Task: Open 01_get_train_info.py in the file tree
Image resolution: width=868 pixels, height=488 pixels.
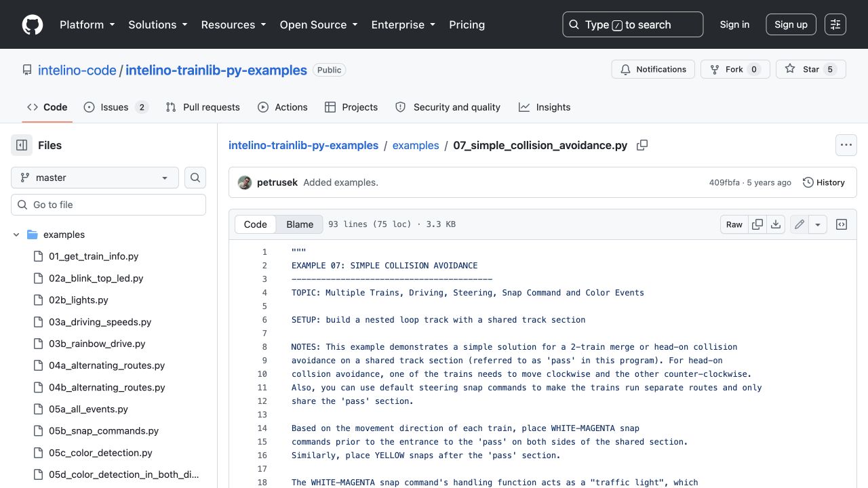Action: click(x=94, y=256)
